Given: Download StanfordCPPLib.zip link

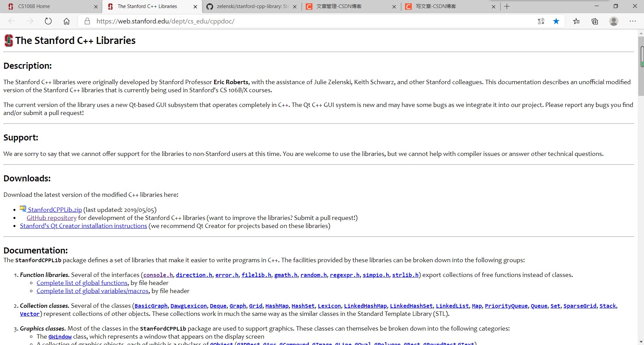Looking at the screenshot, I should click(55, 210).
